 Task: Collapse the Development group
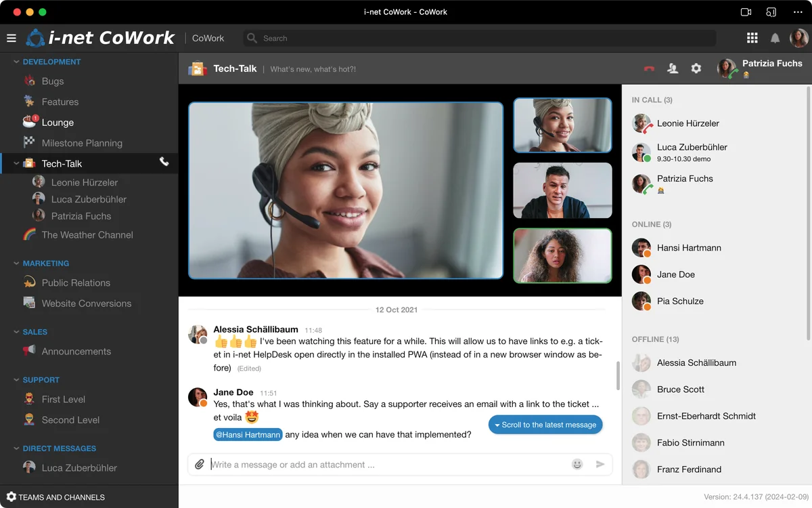16,62
